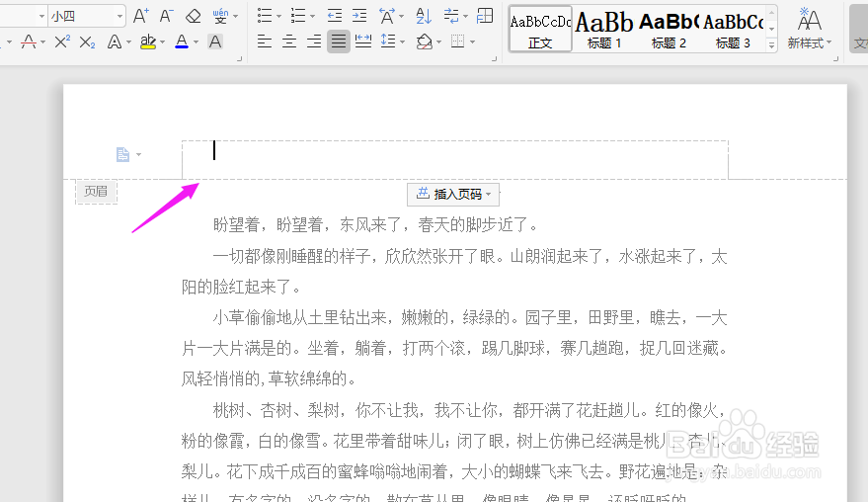Show paragraph marks and formatting symbols
The height and width of the screenshot is (502, 868).
451,16
